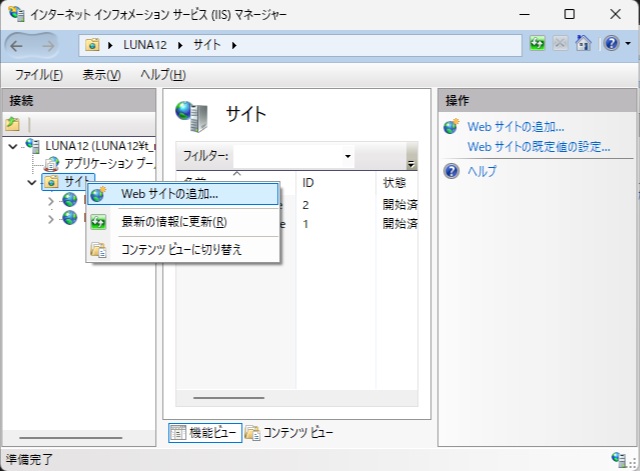Maximize the IIS Manager window
This screenshot has width=640, height=471.
(569, 14)
